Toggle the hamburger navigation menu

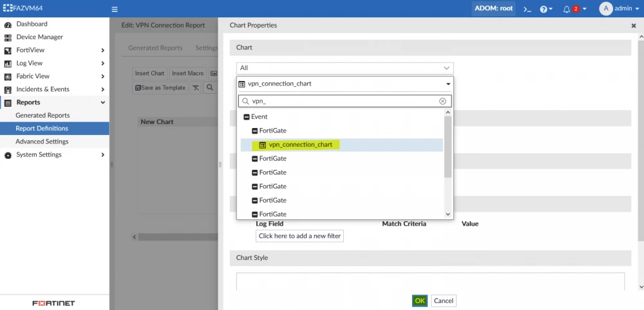[x=115, y=9]
